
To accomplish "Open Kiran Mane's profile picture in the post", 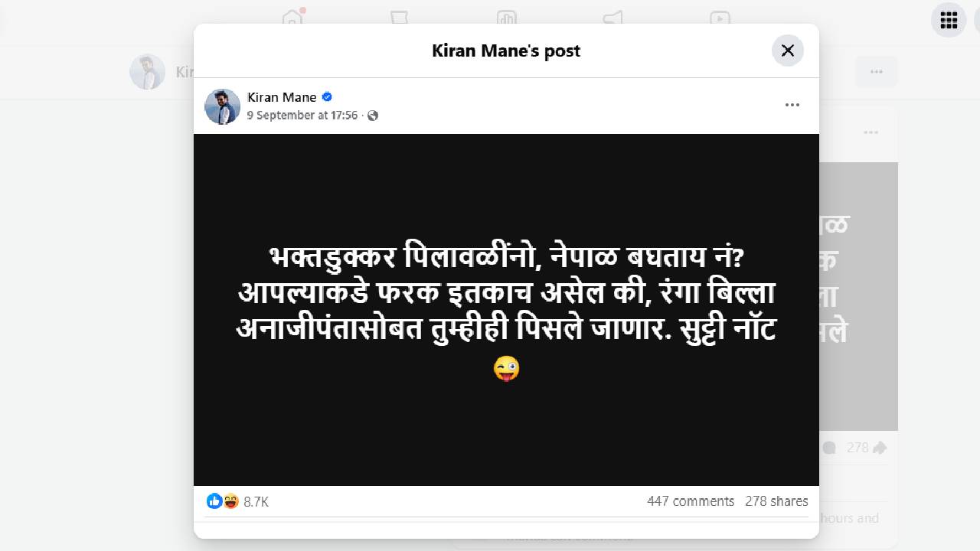I will coord(223,106).
